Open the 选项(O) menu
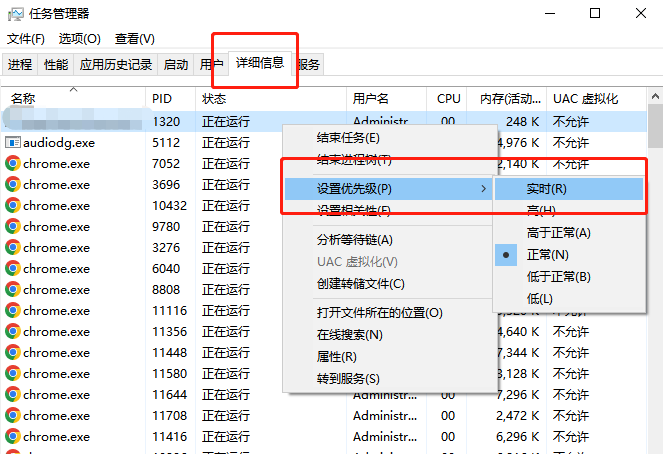This screenshot has width=663, height=454. tap(79, 39)
